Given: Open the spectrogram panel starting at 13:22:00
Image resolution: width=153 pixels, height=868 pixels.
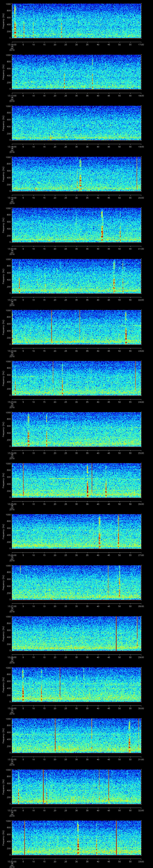Looking at the screenshot, I should coord(76,327).
